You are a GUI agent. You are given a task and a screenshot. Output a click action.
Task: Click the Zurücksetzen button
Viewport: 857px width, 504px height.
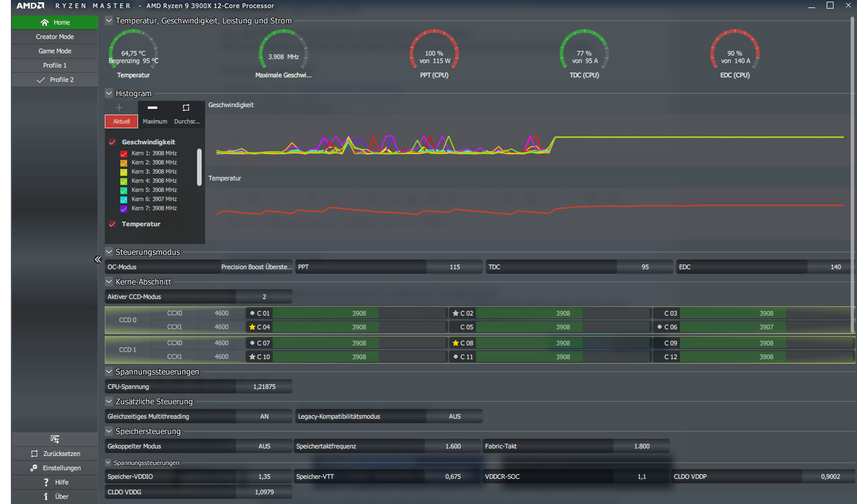point(55,454)
